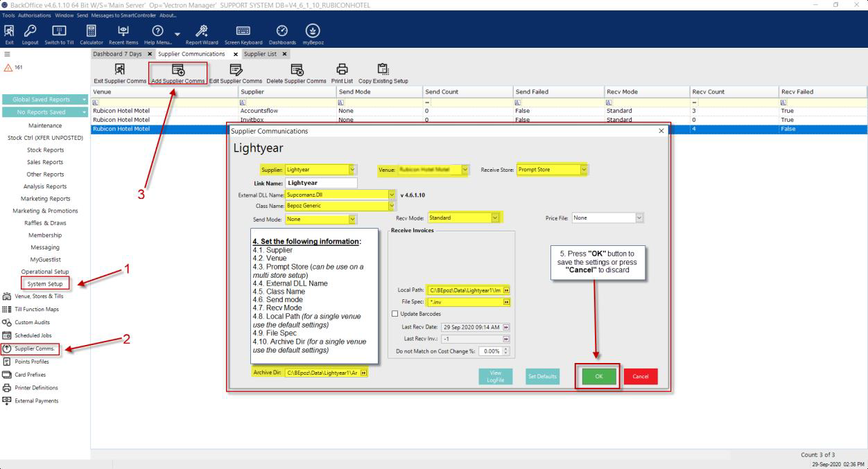The width and height of the screenshot is (868, 469).
Task: Close the Supplier Communications tab
Action: coord(236,54)
